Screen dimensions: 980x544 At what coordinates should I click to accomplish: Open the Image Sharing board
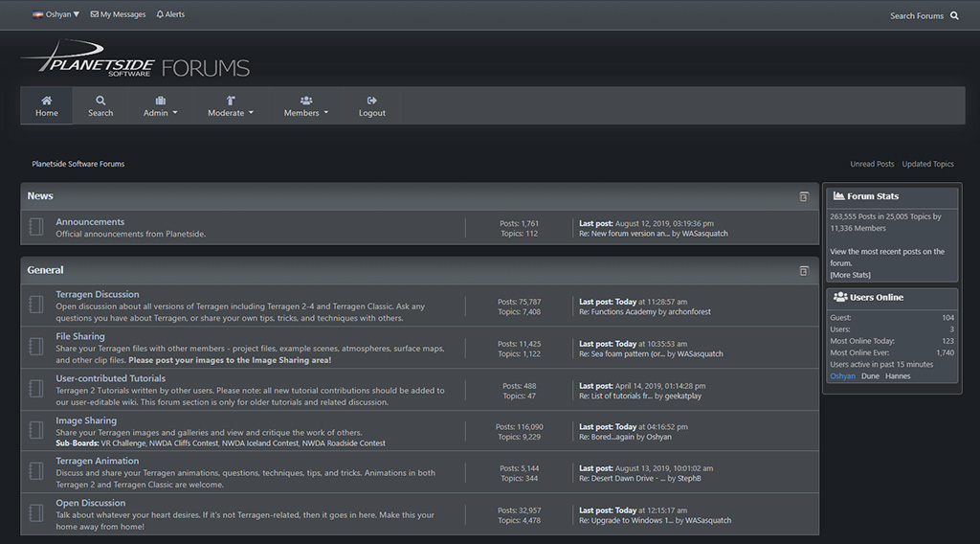(86, 420)
